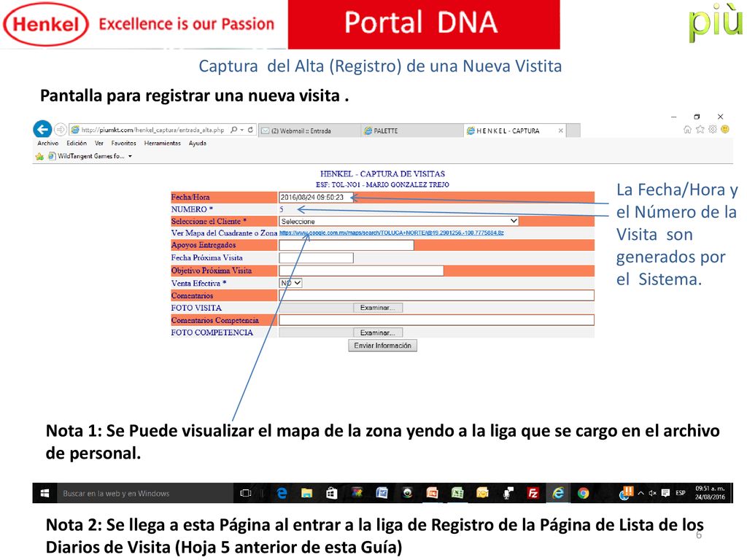Open the Windows Store taskbar icon
Image resolution: width=747 pixels, height=560 pixels.
click(332, 494)
